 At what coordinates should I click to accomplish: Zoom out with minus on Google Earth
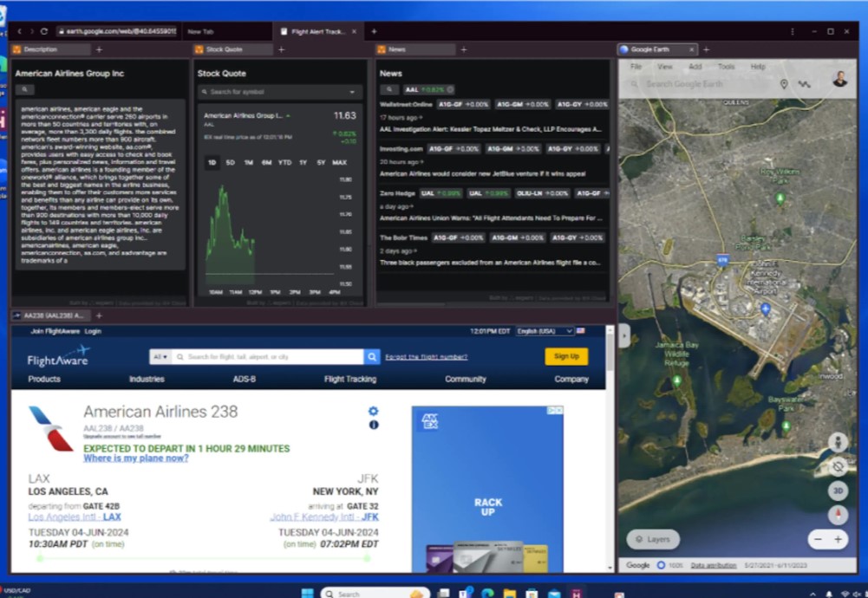point(819,539)
